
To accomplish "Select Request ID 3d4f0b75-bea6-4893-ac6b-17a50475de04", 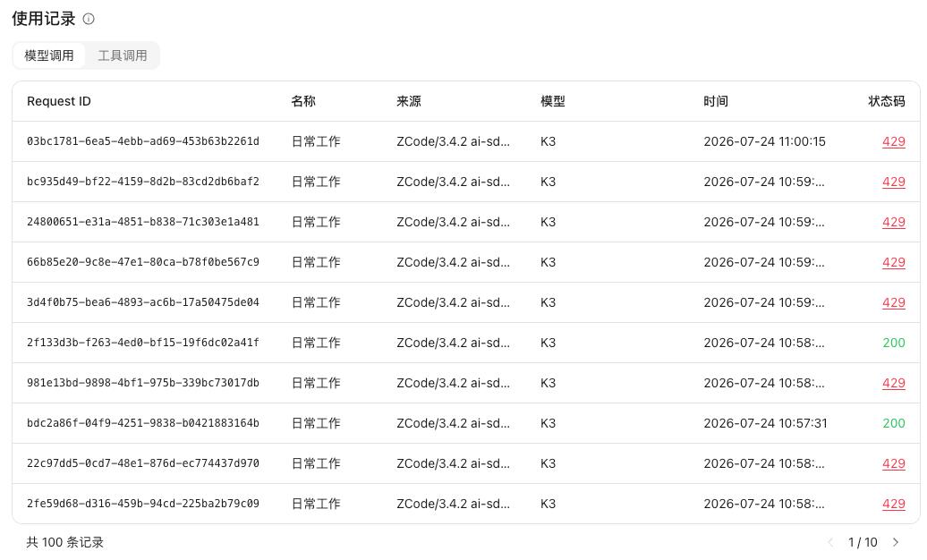I will point(143,302).
